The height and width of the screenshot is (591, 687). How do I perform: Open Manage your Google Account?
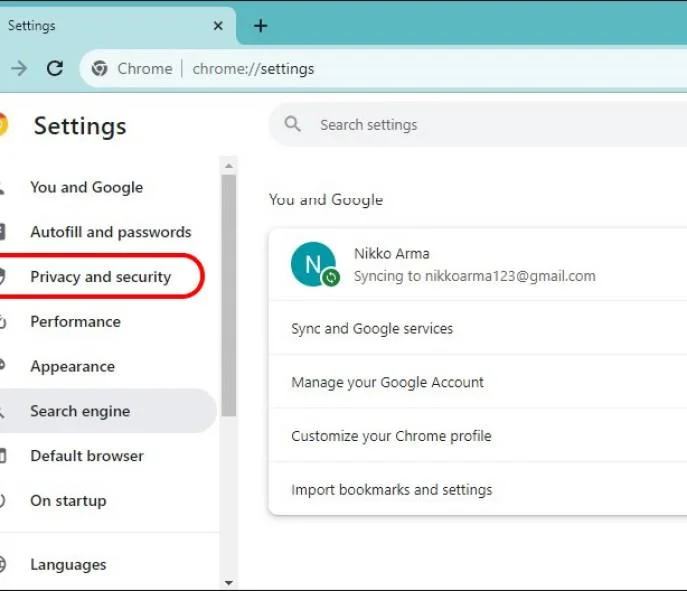[478, 382]
